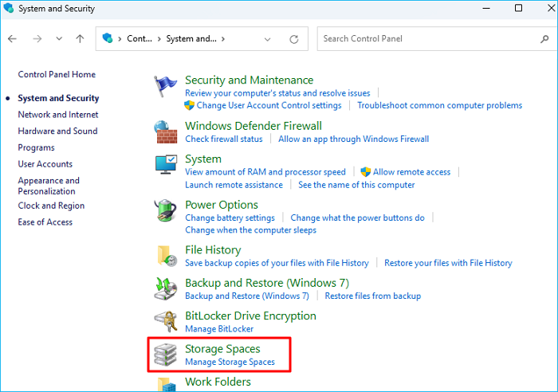Open Network and Internet category
Viewport: 558px width, 392px height.
(x=58, y=115)
